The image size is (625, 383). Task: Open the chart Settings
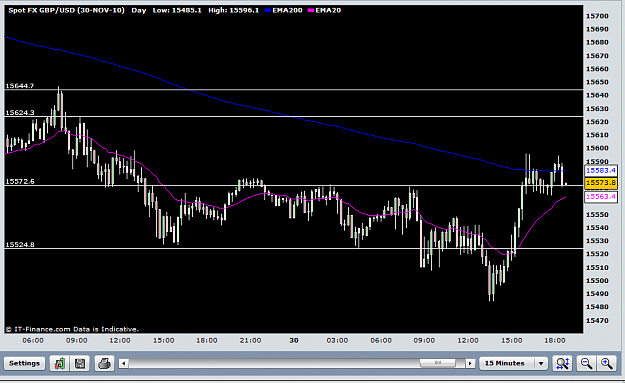24,363
